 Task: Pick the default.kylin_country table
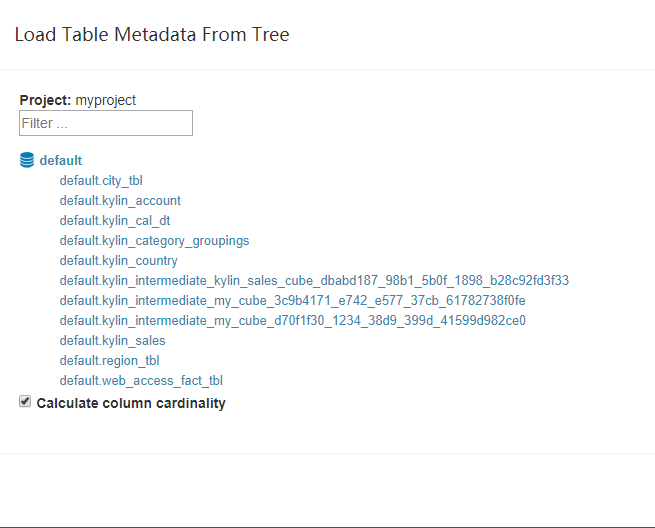[118, 261]
